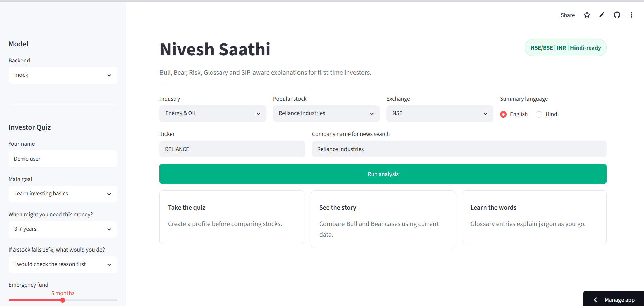The width and height of the screenshot is (644, 306).
Task: Click the Summary language label
Action: pyautogui.click(x=523, y=99)
